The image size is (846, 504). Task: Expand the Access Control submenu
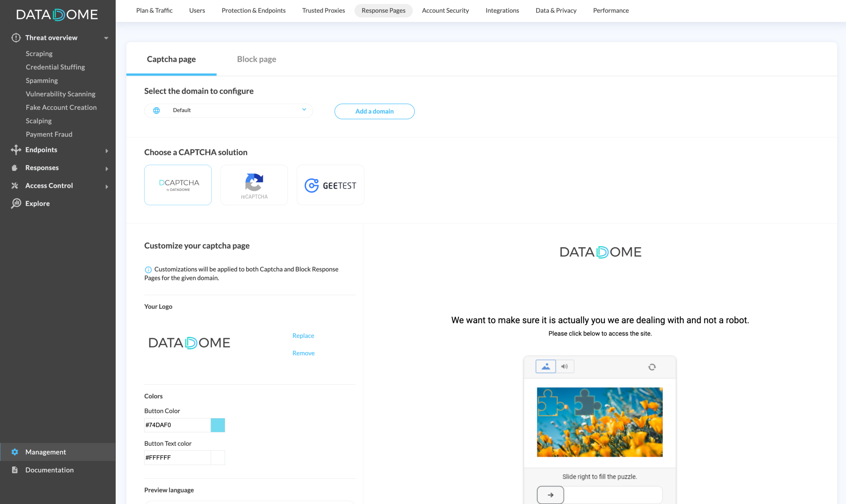pyautogui.click(x=107, y=186)
